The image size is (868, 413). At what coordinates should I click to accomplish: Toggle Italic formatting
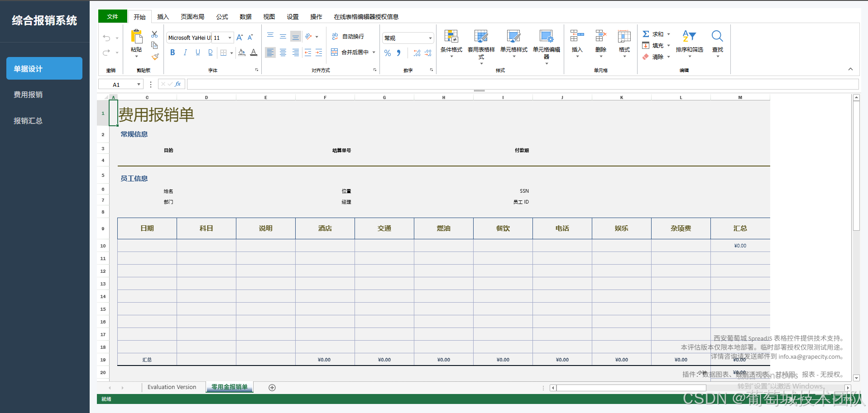(x=185, y=52)
